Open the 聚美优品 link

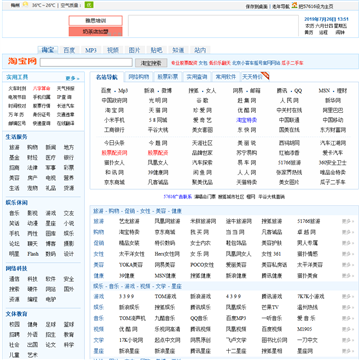coord(202,182)
